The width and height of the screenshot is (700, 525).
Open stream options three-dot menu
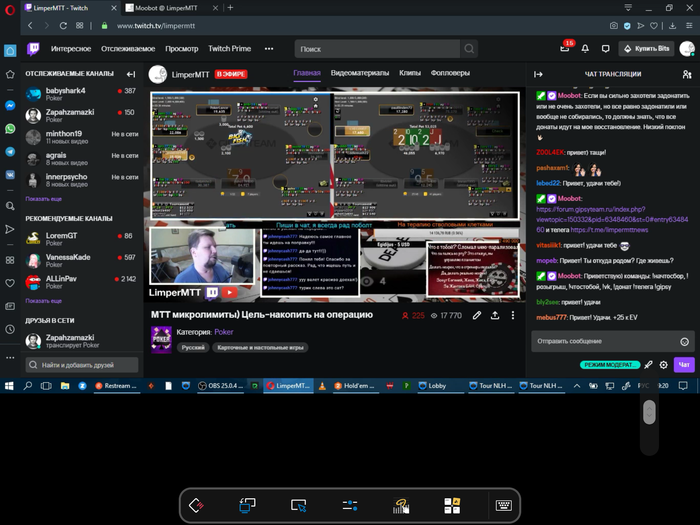click(512, 316)
